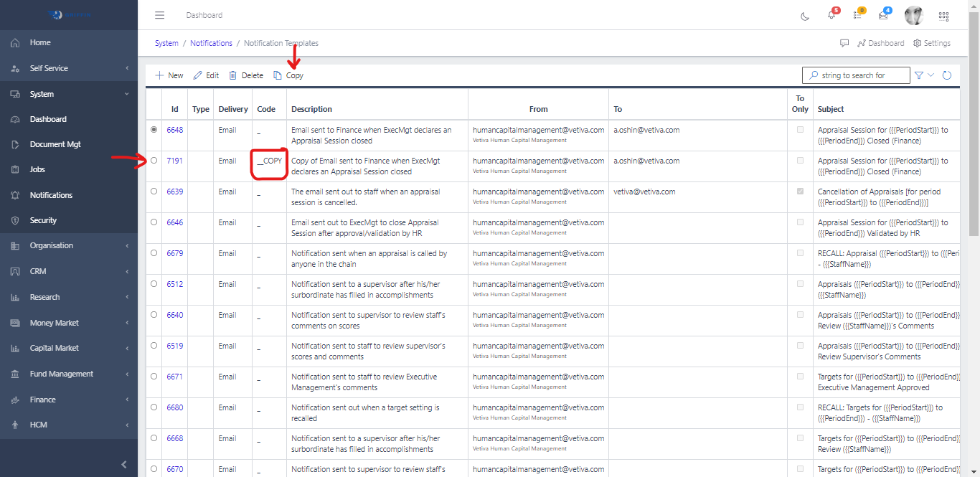
Task: Toggle dark mode with the moon icon
Action: point(804,15)
